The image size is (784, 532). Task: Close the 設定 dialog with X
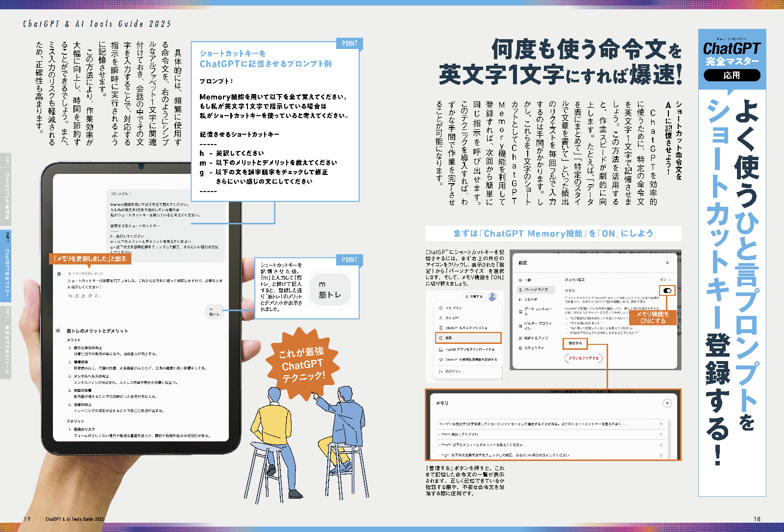(667, 263)
